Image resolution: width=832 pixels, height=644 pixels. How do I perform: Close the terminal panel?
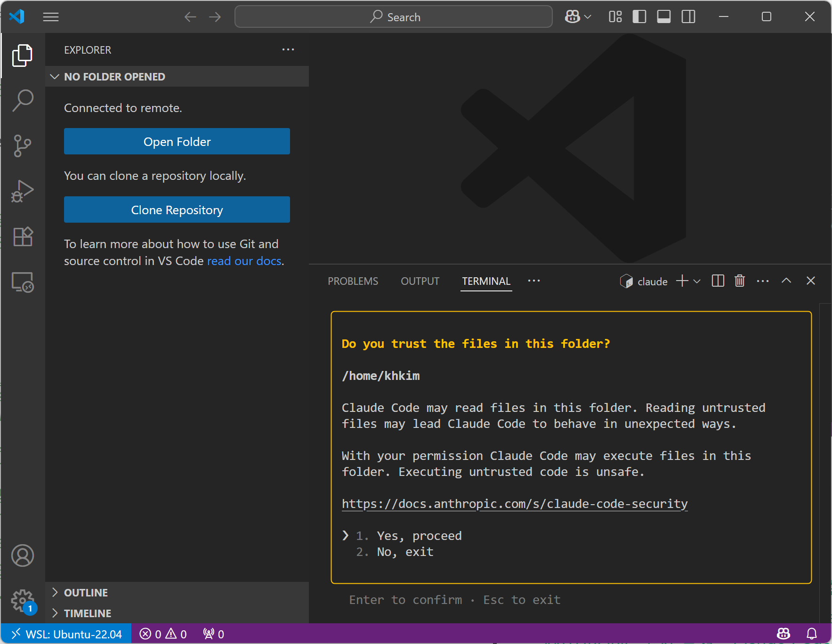811,281
